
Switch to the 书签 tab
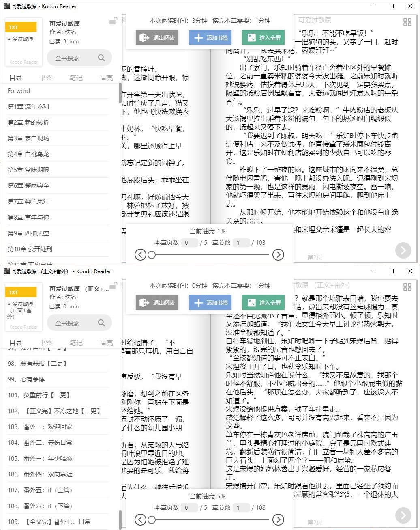pyautogui.click(x=46, y=78)
